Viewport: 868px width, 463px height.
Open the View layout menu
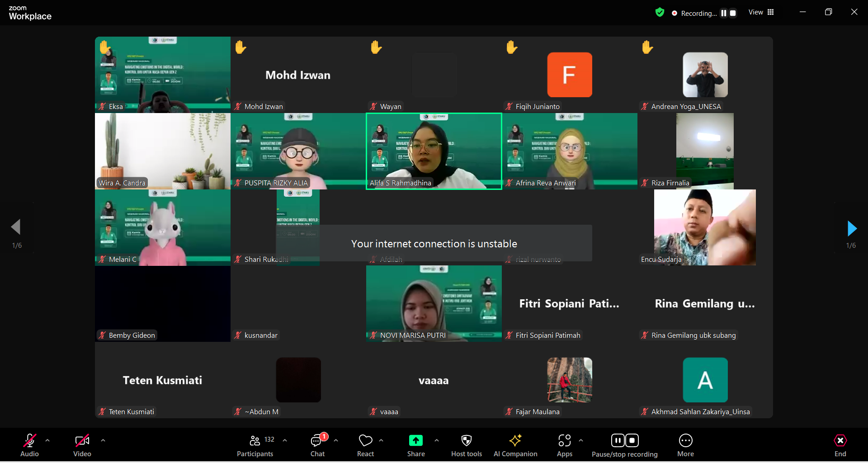[x=761, y=13]
